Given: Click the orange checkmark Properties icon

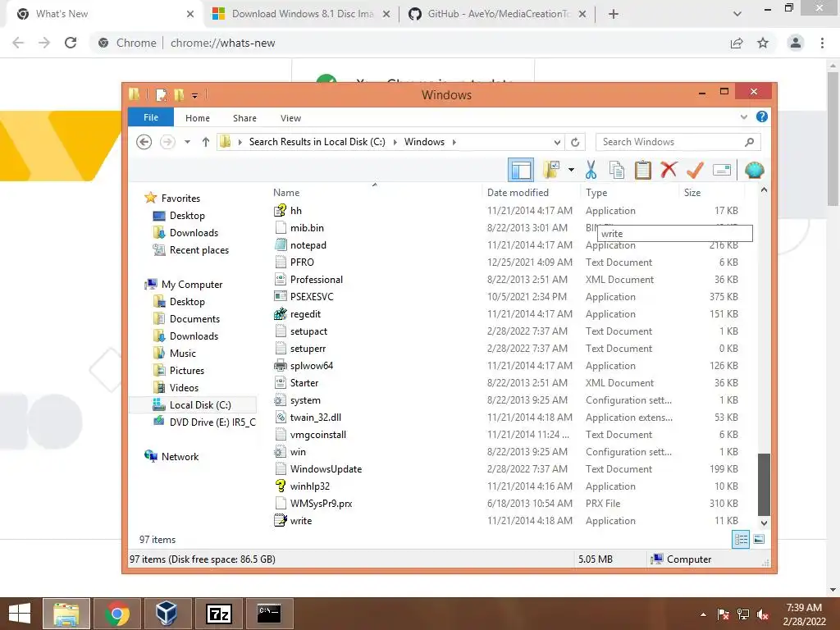Looking at the screenshot, I should (695, 171).
